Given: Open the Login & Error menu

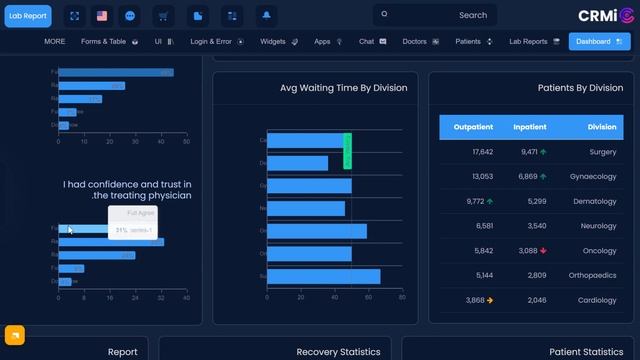Looking at the screenshot, I should tap(217, 42).
